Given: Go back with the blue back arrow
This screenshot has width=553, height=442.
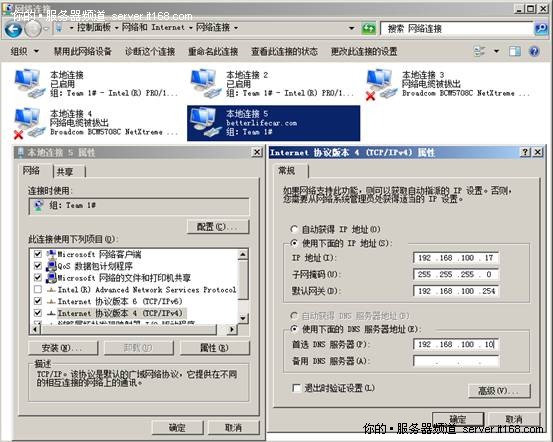Looking at the screenshot, I should 13,29.
